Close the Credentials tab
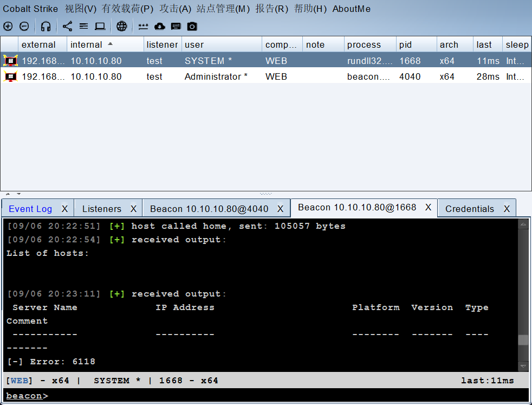The height and width of the screenshot is (405, 532). click(x=507, y=209)
